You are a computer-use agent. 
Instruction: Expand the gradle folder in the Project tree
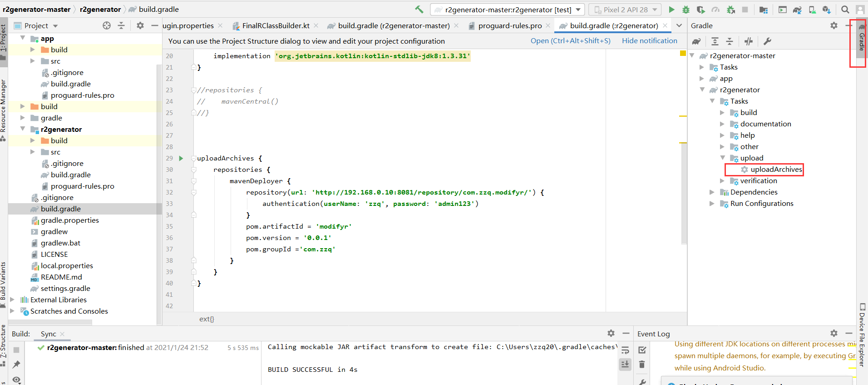(x=23, y=118)
